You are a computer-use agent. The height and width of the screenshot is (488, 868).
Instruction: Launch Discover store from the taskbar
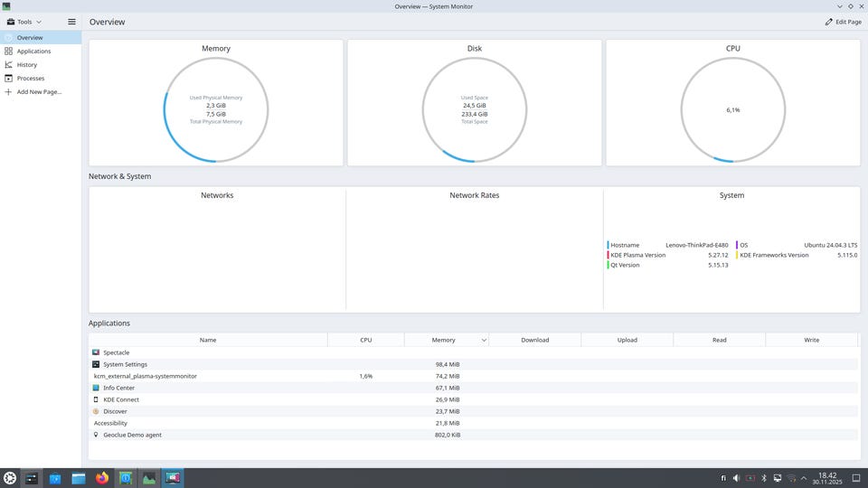pos(55,478)
